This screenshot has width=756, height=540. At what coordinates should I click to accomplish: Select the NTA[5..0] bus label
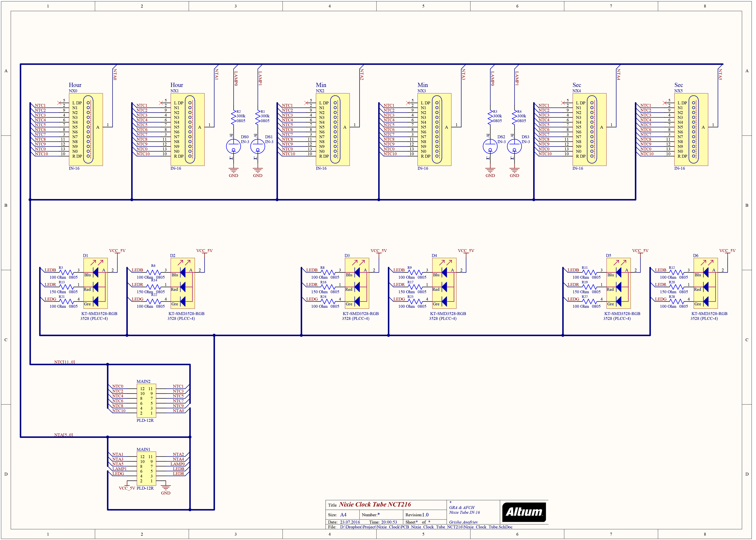pyautogui.click(x=63, y=435)
